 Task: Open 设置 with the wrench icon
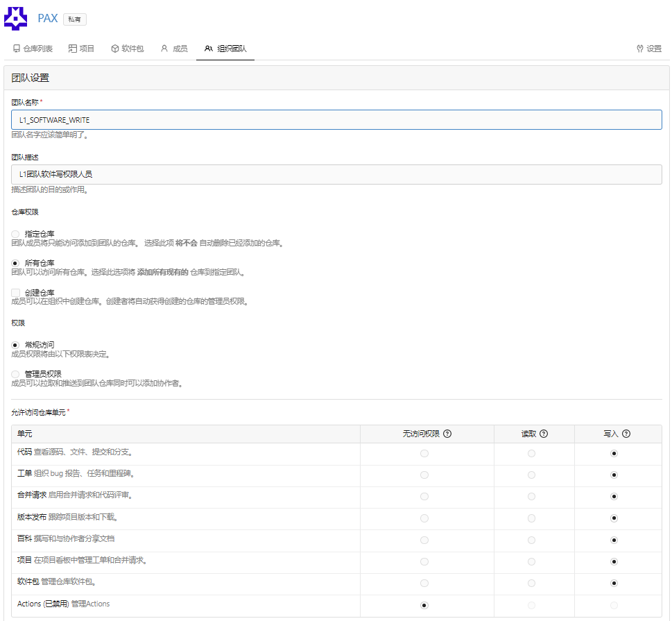click(x=649, y=49)
